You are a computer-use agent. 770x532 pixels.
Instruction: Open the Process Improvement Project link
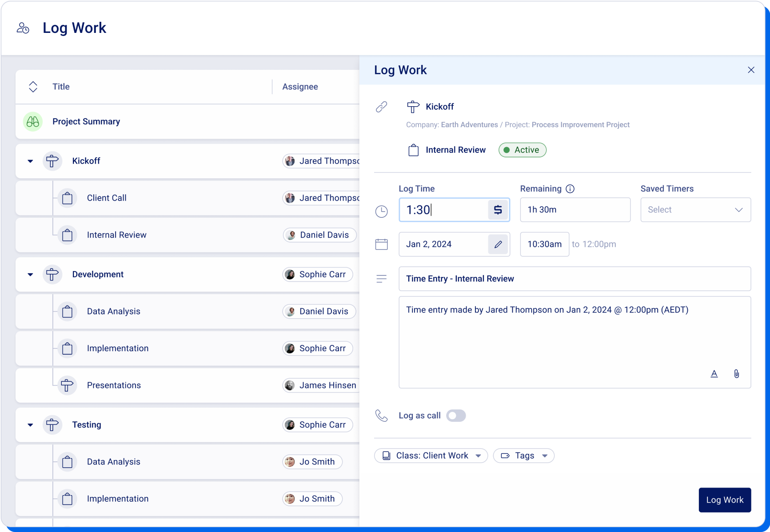pos(581,125)
